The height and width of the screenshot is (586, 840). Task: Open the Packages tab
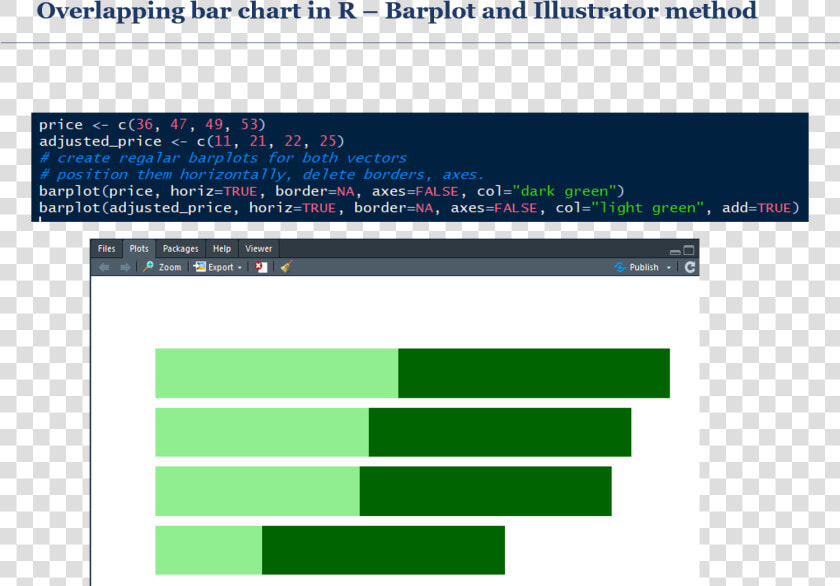coord(181,249)
